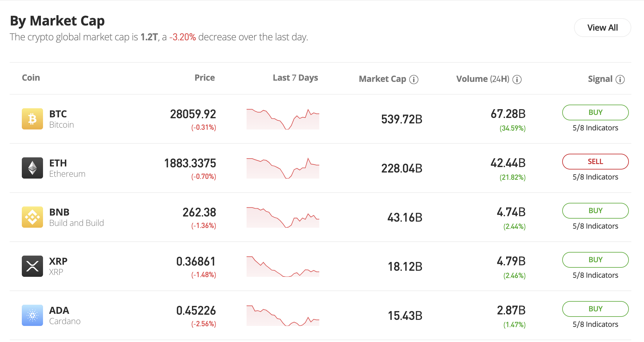Viewport: 644px width, 342px height.
Task: Open the BNB 7-day sparkline chart
Action: click(x=283, y=217)
